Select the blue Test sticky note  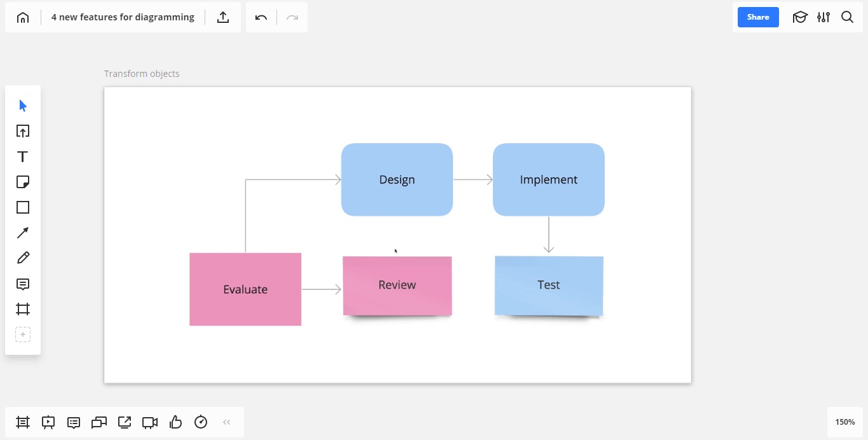point(549,285)
